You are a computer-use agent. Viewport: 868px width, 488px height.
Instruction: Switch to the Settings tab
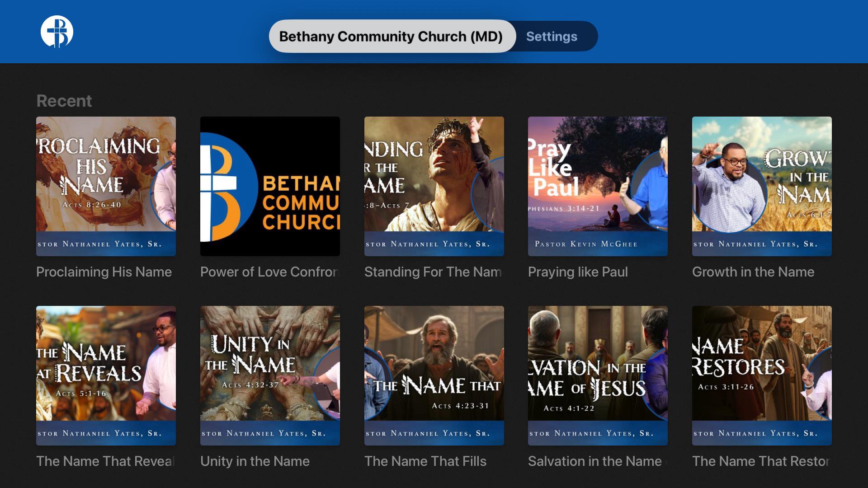point(552,36)
